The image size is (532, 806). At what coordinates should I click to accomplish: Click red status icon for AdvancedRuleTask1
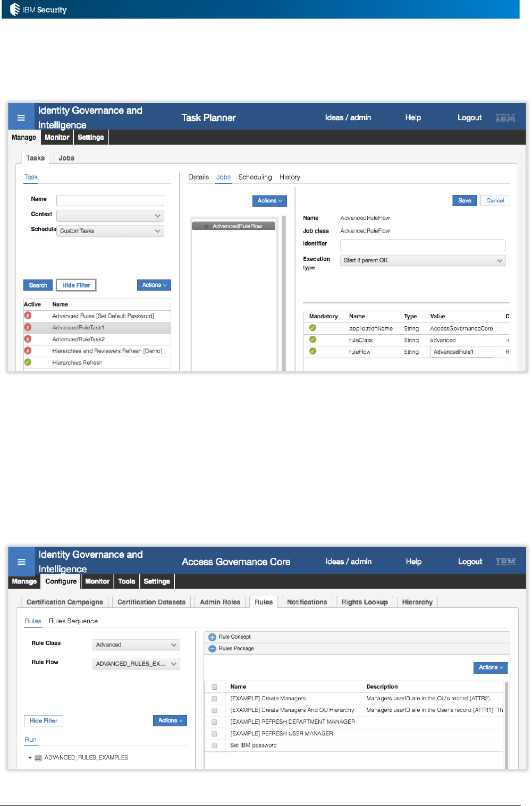28,327
